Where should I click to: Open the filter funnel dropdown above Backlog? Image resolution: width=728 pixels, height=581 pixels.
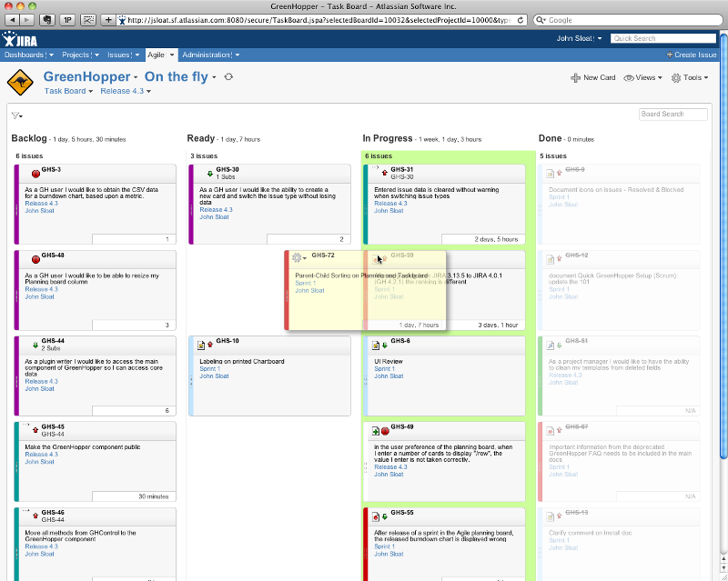16,115
